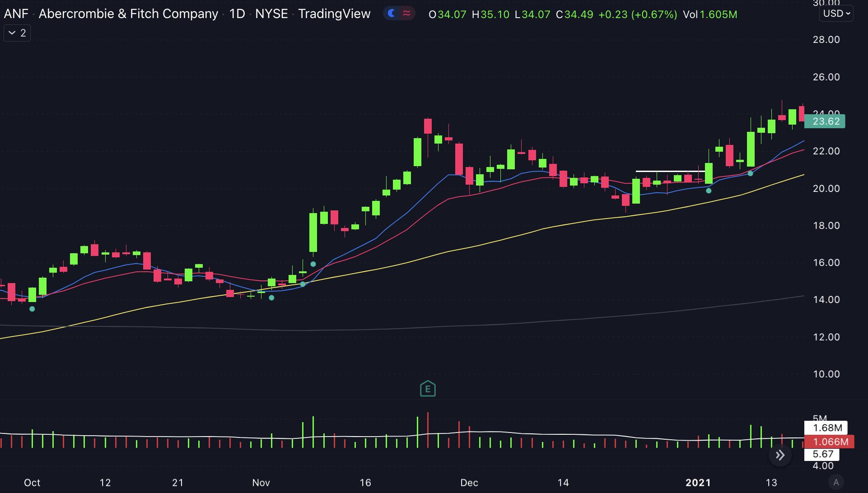868x493 pixels.
Task: Click the 20.00 price level on axis
Action: pos(826,188)
